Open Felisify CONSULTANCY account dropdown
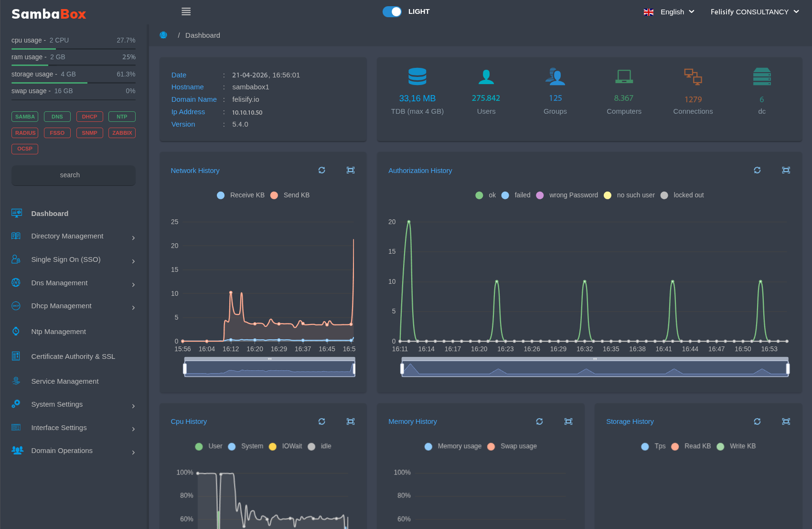This screenshot has height=529, width=812. [x=754, y=12]
